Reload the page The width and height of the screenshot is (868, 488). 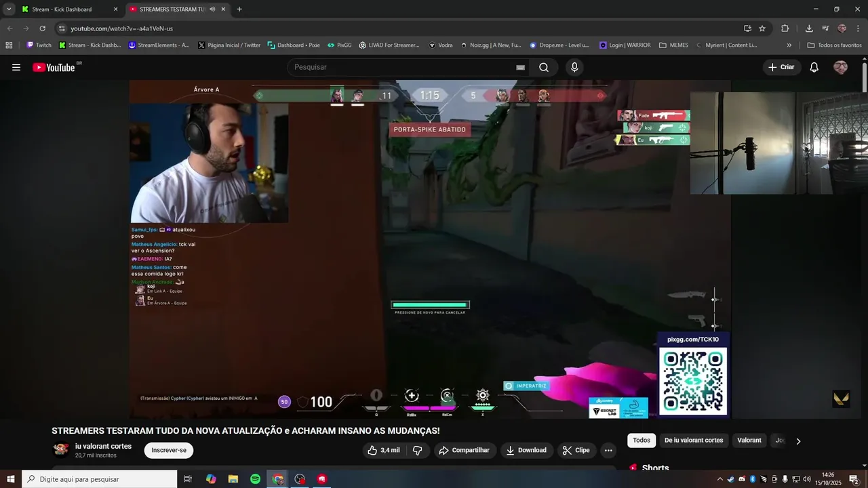click(x=42, y=28)
